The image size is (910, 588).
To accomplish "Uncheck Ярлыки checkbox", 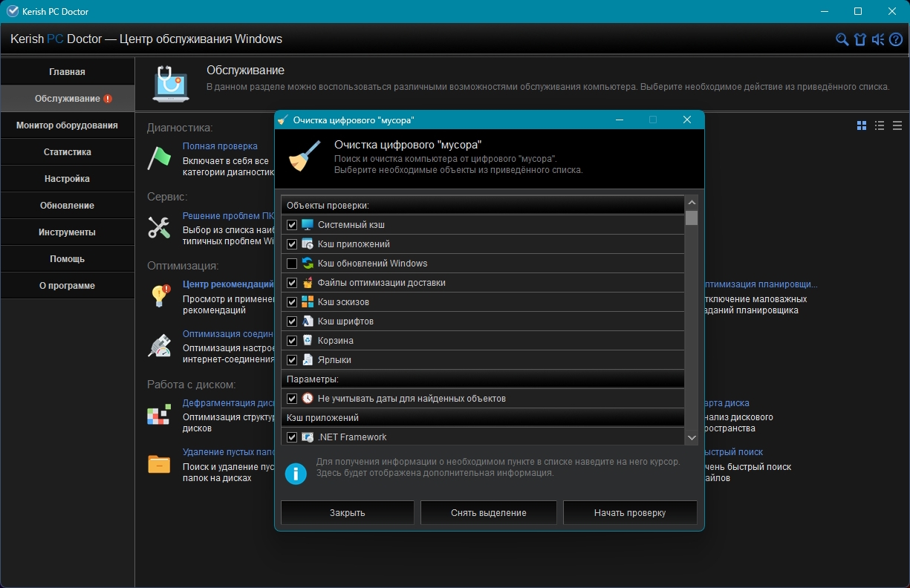I will 292,360.
